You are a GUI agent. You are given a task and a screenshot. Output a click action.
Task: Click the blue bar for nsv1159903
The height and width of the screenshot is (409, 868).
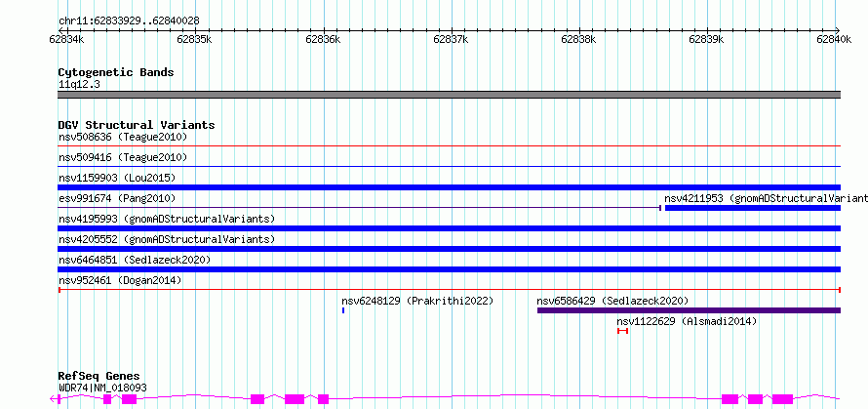[x=450, y=187]
